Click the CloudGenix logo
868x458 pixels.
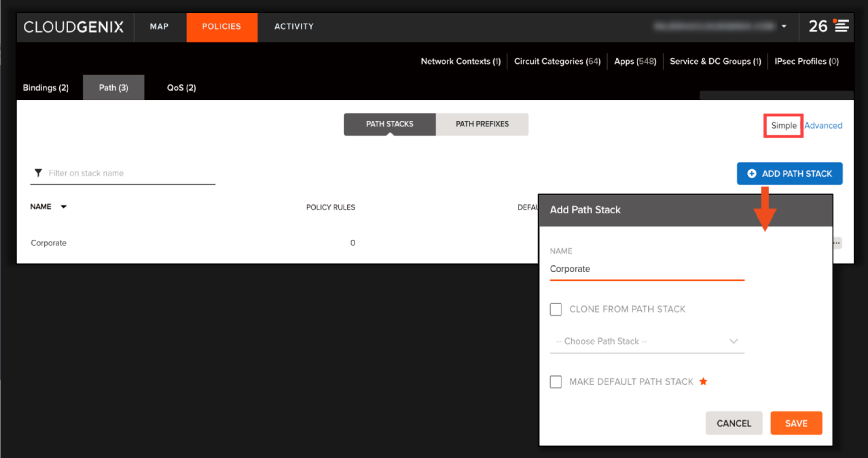[73, 27]
